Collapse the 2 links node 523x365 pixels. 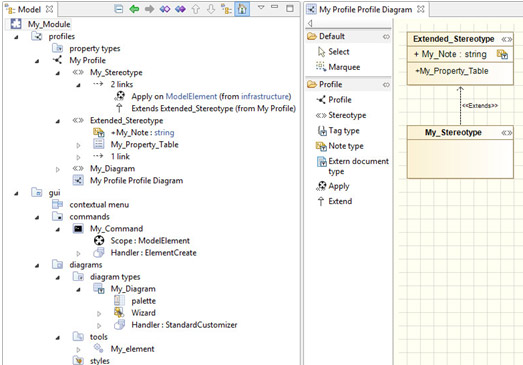click(x=78, y=85)
